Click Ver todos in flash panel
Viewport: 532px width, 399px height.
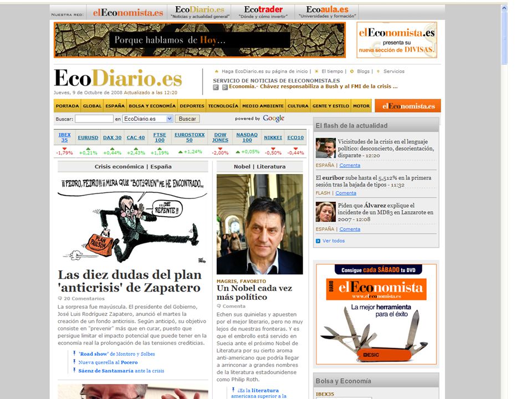[334, 241]
